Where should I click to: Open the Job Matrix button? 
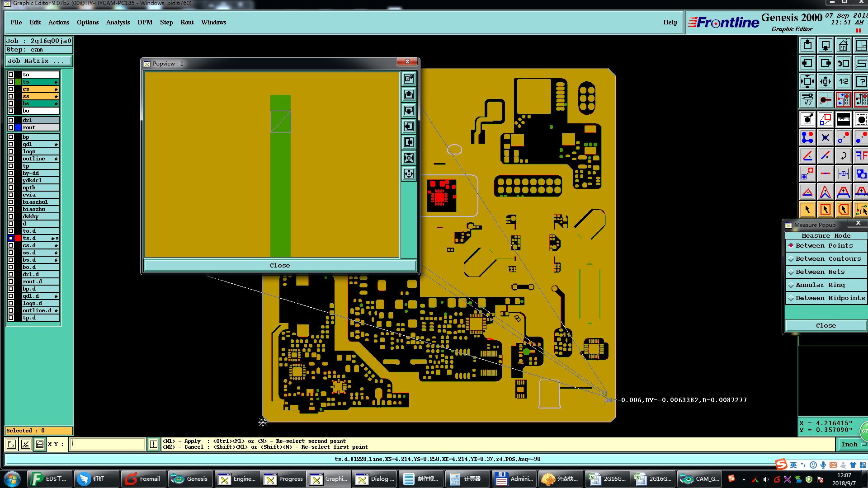38,61
